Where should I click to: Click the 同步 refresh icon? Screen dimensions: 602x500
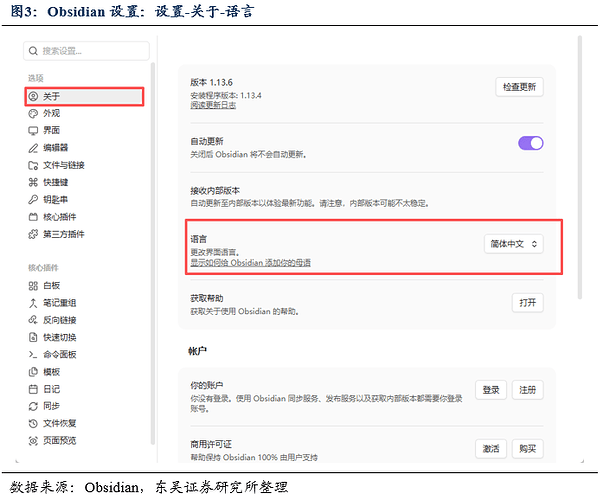tap(33, 406)
